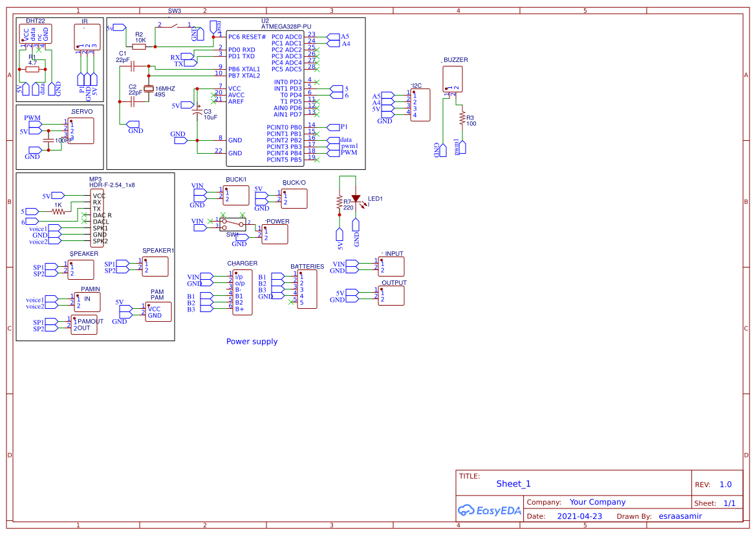The image size is (756, 535).
Task: Select the BUZZER component symbol
Action: pos(452,79)
